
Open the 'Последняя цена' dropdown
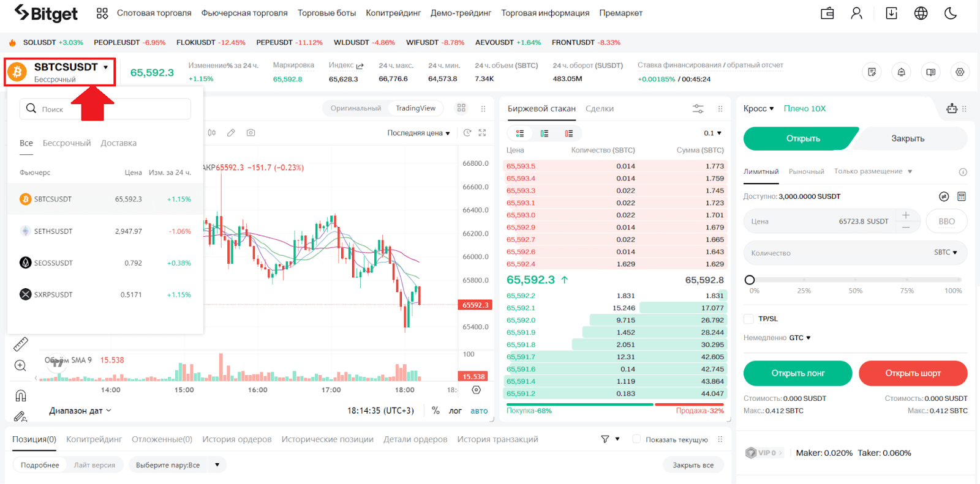pyautogui.click(x=418, y=133)
